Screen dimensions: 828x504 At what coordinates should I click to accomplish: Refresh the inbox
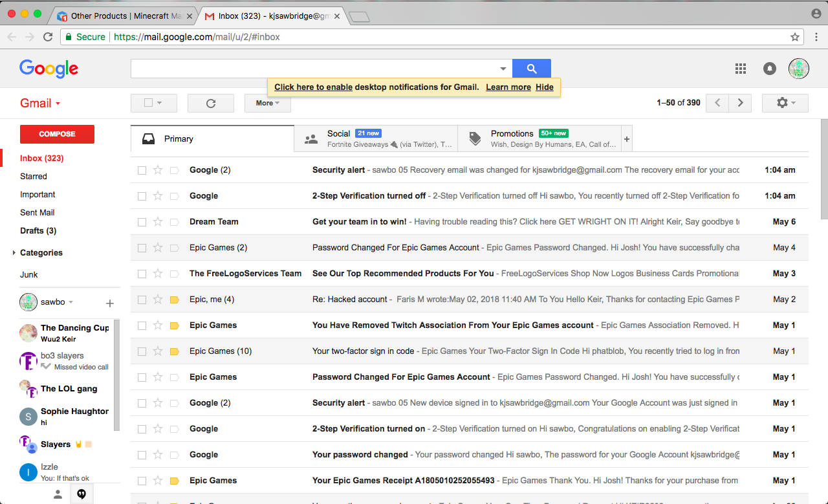pos(211,103)
